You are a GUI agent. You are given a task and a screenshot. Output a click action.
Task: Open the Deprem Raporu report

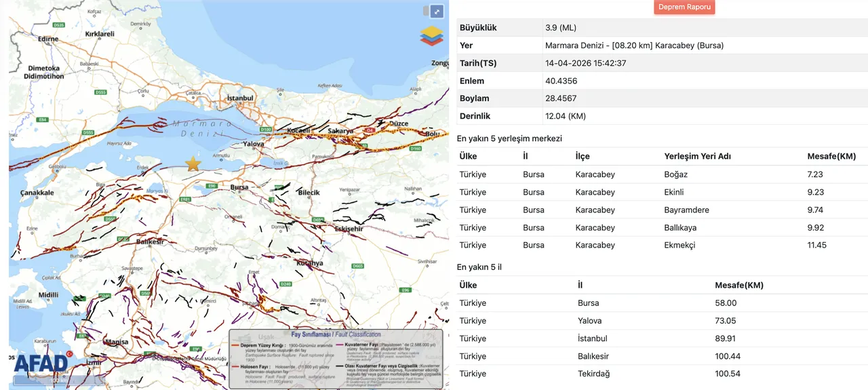[685, 7]
